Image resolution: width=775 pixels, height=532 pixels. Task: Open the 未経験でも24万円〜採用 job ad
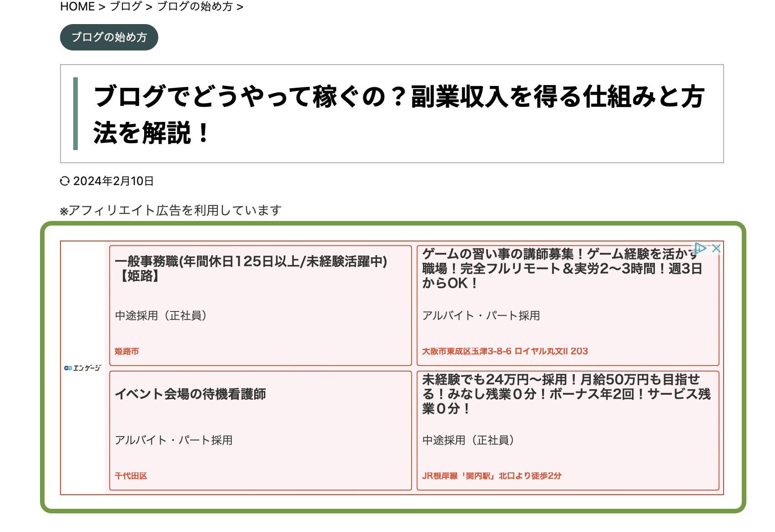click(x=568, y=430)
